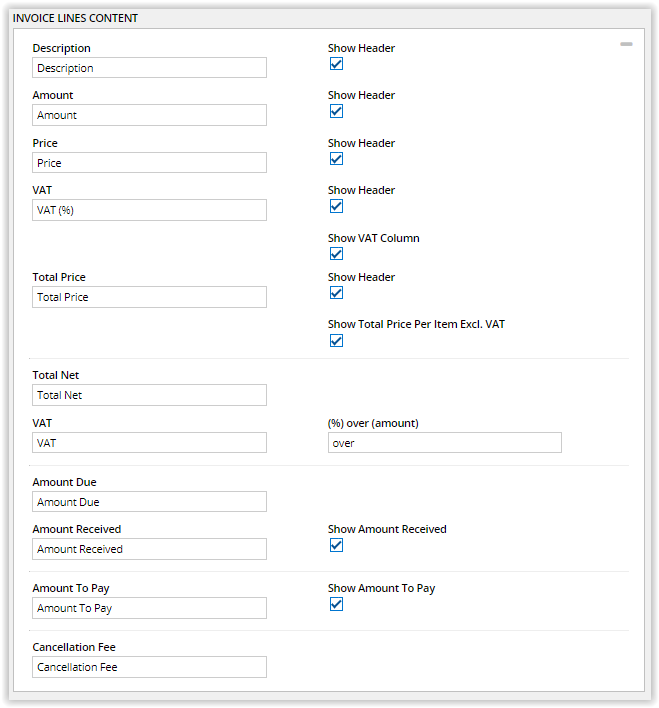This screenshot has width=659, height=708.
Task: Select the VAT (%) input field
Action: [x=149, y=210]
